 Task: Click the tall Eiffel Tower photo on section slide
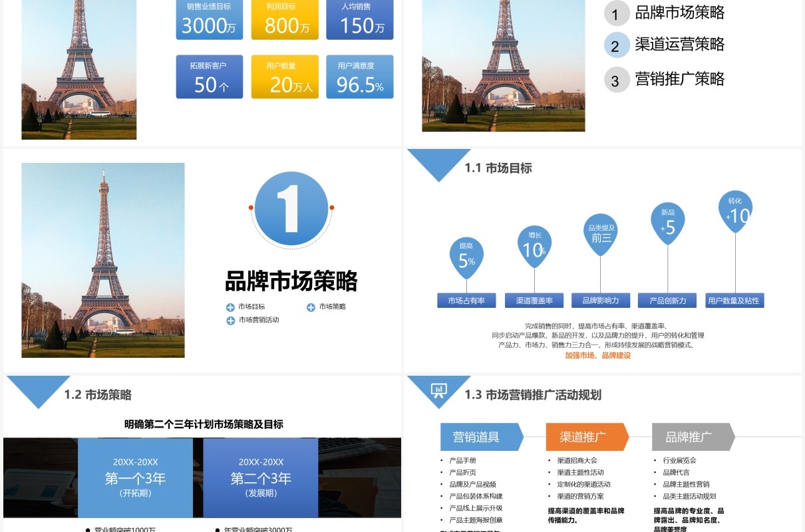click(x=103, y=260)
